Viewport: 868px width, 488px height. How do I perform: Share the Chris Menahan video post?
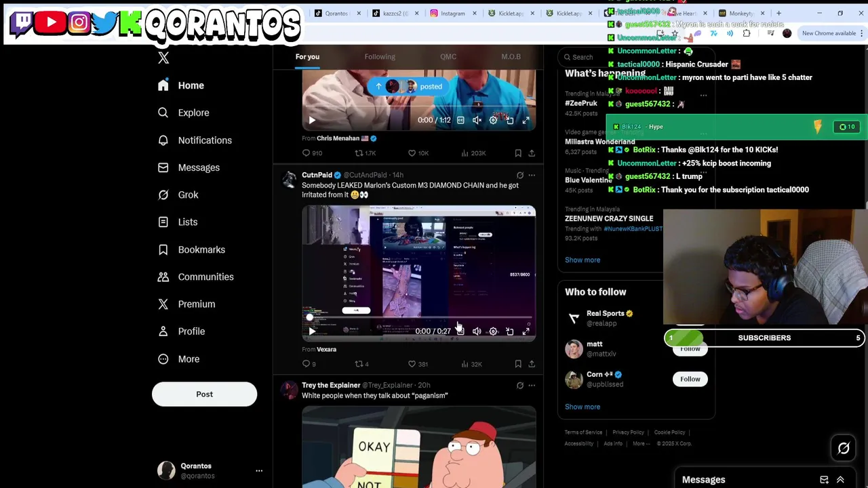(x=532, y=153)
